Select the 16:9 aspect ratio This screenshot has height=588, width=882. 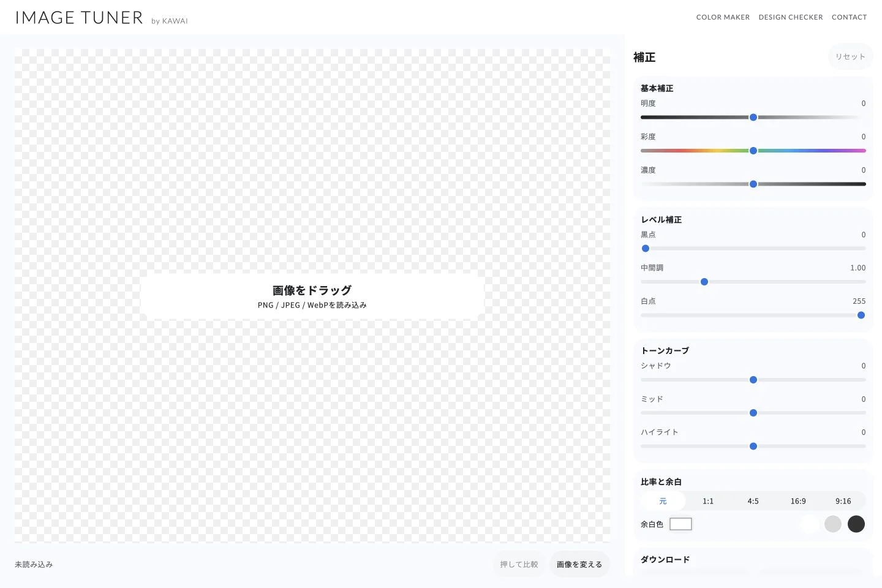click(x=798, y=501)
